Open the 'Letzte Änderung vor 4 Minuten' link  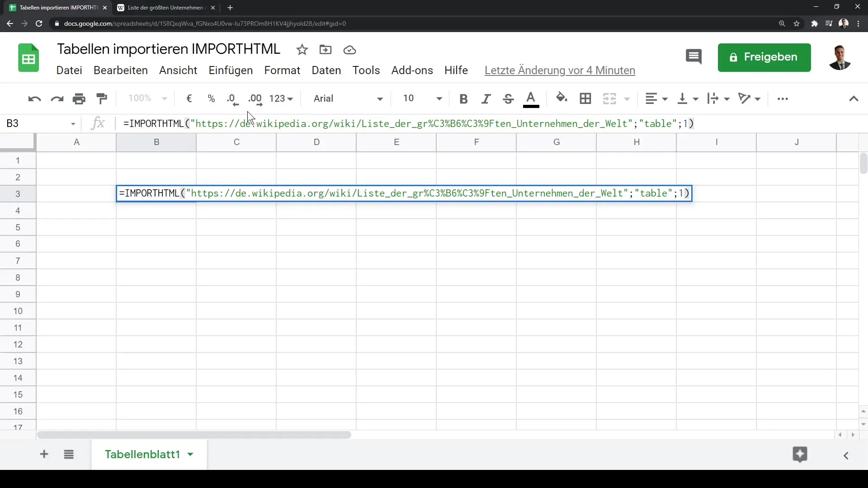pyautogui.click(x=560, y=70)
